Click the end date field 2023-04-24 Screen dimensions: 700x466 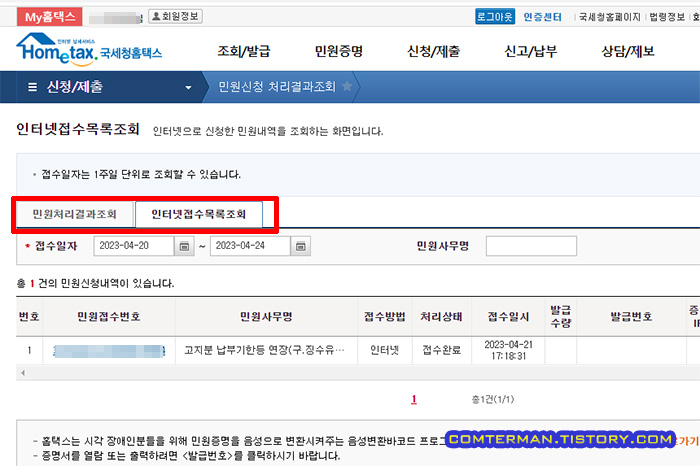250,246
